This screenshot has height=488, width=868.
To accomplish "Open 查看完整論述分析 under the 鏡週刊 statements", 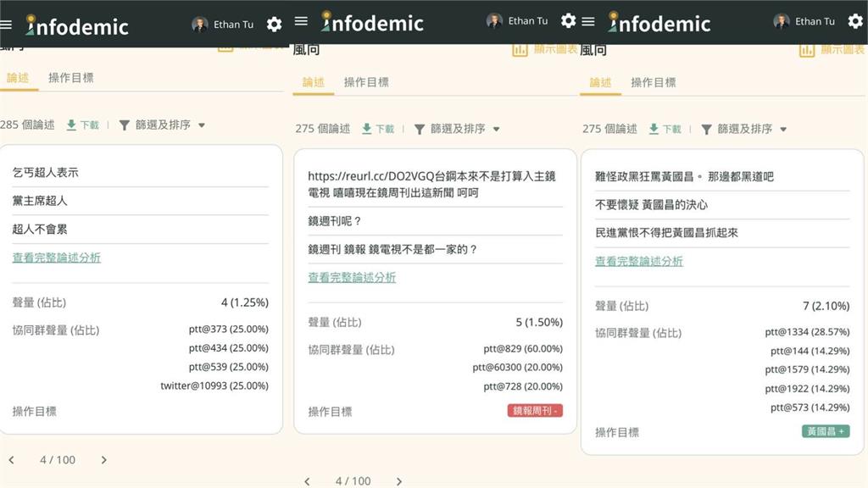I will click(x=352, y=277).
